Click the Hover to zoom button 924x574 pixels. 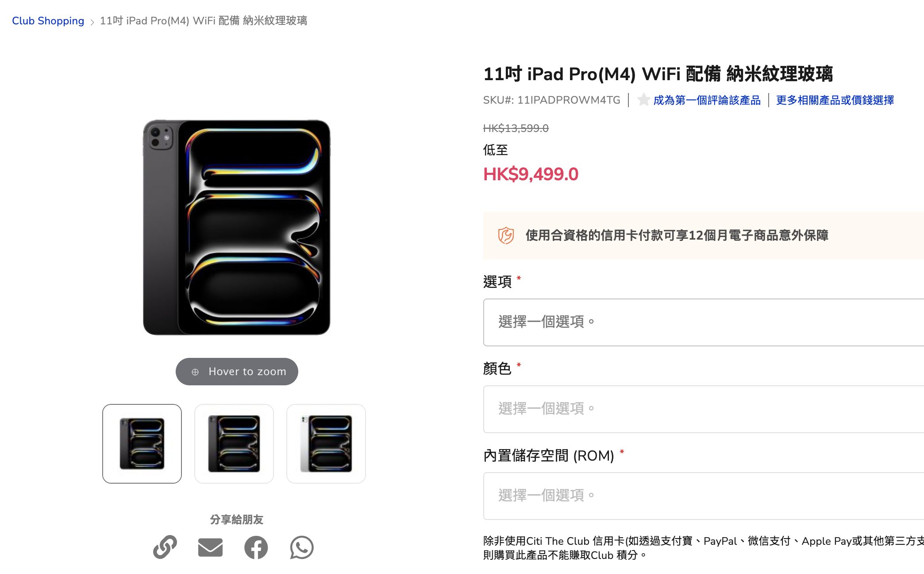tap(237, 372)
